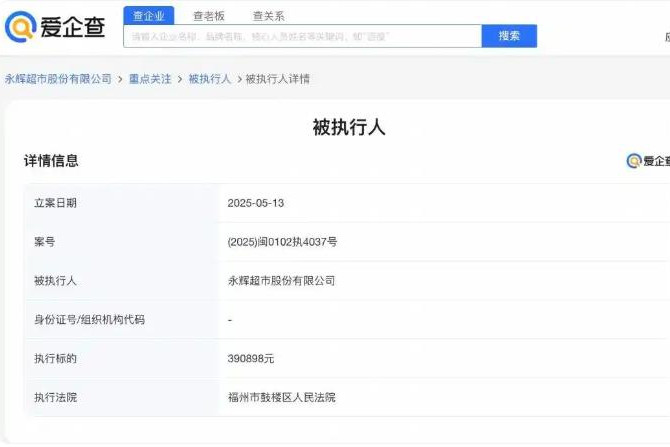
Task: Click the blue 搜索 button
Action: pyautogui.click(x=509, y=36)
